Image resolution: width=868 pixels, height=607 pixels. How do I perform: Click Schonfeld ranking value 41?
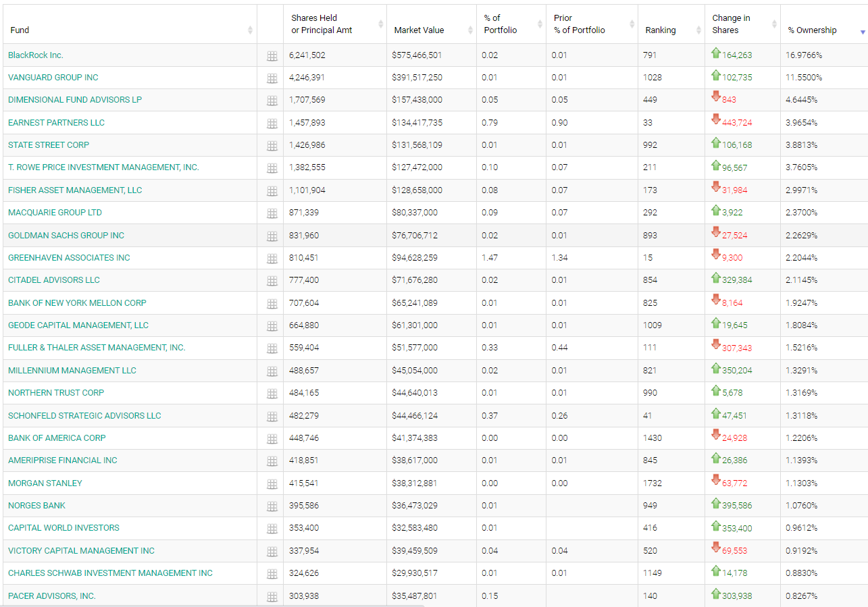(648, 416)
